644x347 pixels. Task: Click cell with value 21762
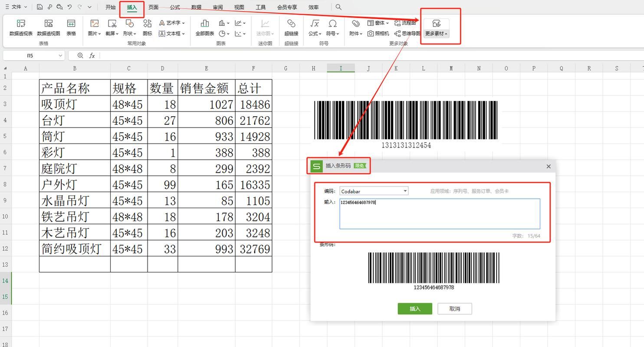tap(253, 120)
